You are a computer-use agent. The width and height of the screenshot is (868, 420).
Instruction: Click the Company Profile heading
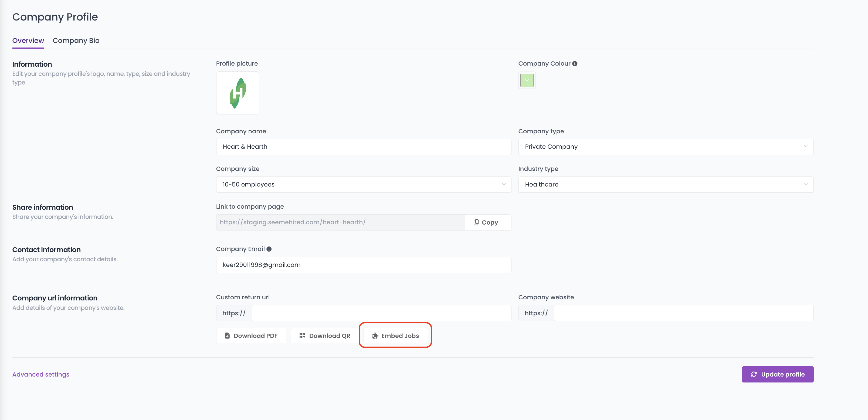(x=55, y=17)
